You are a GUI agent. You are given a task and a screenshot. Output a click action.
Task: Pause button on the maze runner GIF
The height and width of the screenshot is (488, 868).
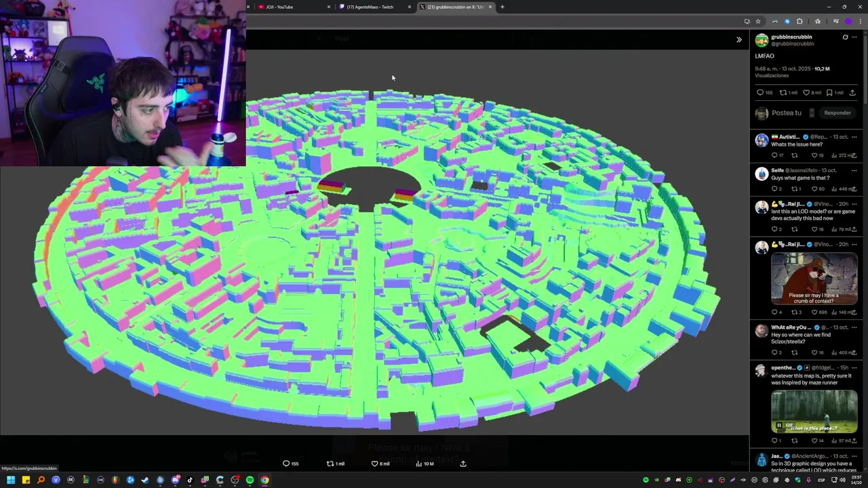778,426
